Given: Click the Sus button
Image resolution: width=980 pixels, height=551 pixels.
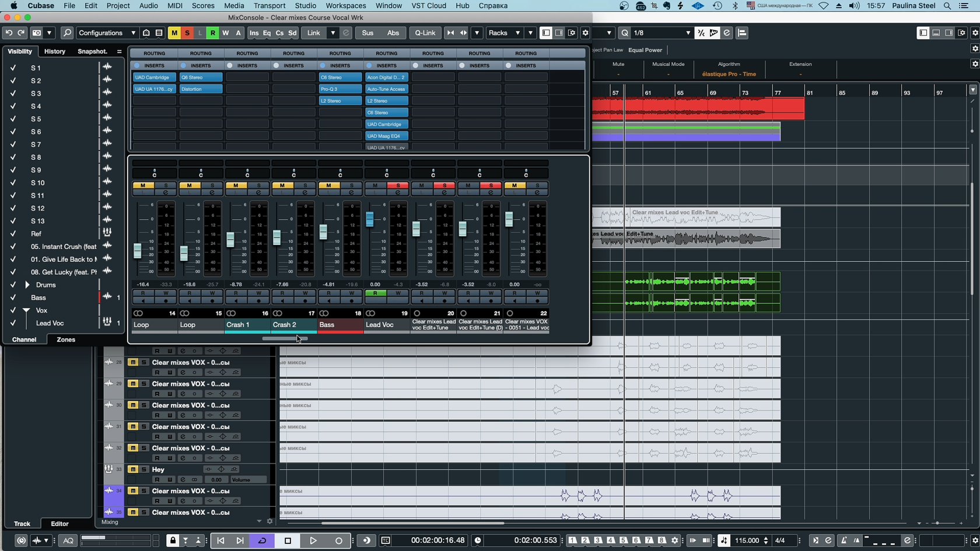Looking at the screenshot, I should coord(367,33).
